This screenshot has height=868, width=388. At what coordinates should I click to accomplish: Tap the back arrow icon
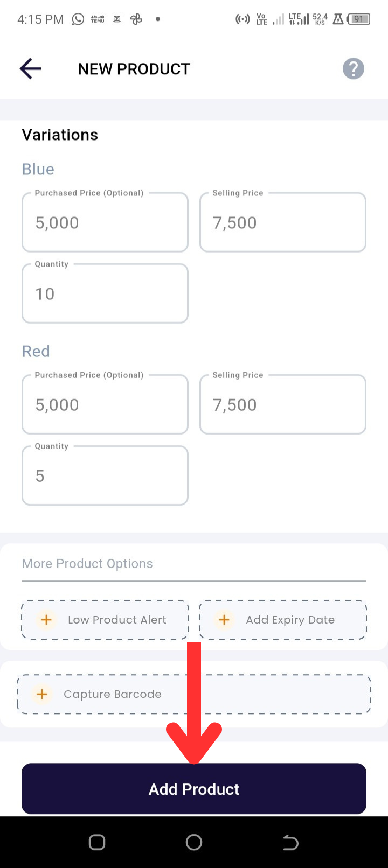[30, 69]
